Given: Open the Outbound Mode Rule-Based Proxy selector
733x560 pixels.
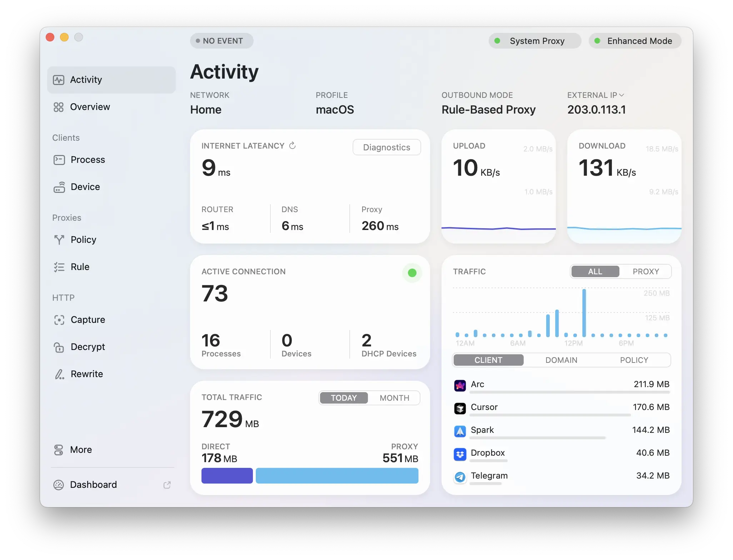Looking at the screenshot, I should [x=488, y=110].
